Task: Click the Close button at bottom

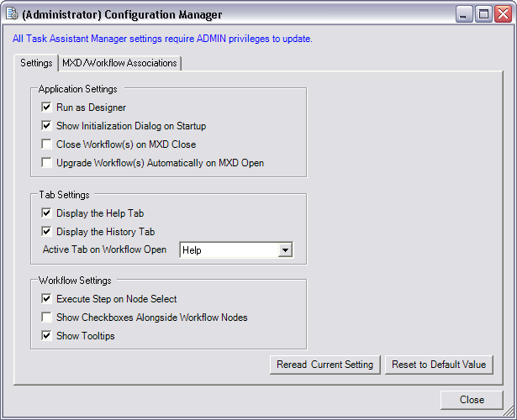Action: 472,400
